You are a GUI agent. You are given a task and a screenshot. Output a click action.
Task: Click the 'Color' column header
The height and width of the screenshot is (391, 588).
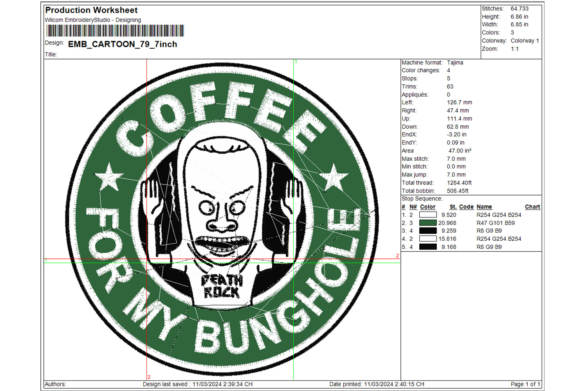coord(427,207)
